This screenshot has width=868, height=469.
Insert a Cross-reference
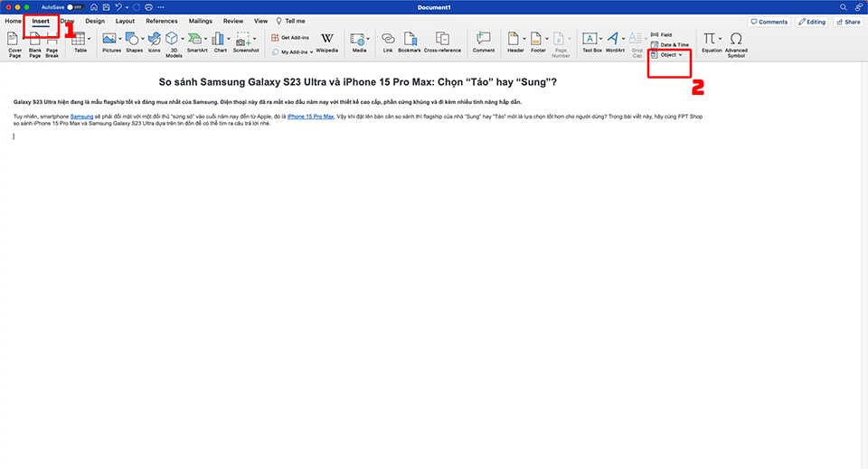(x=442, y=42)
